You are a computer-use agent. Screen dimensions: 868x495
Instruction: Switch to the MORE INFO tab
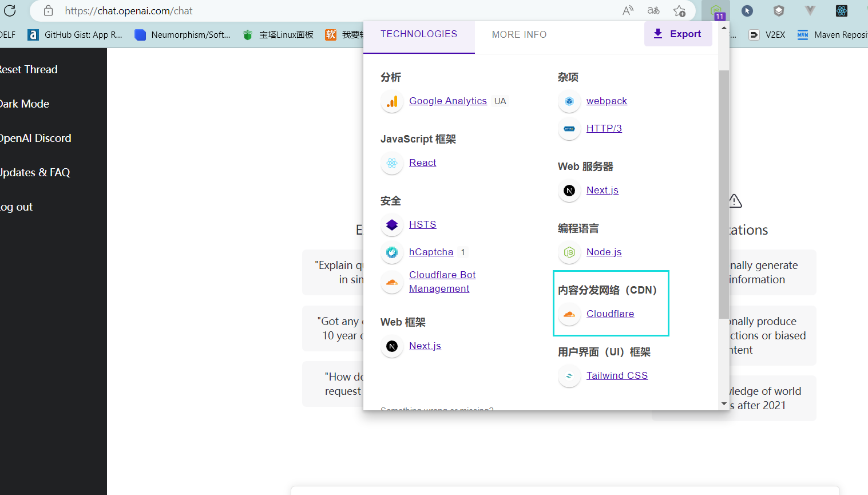(x=519, y=34)
